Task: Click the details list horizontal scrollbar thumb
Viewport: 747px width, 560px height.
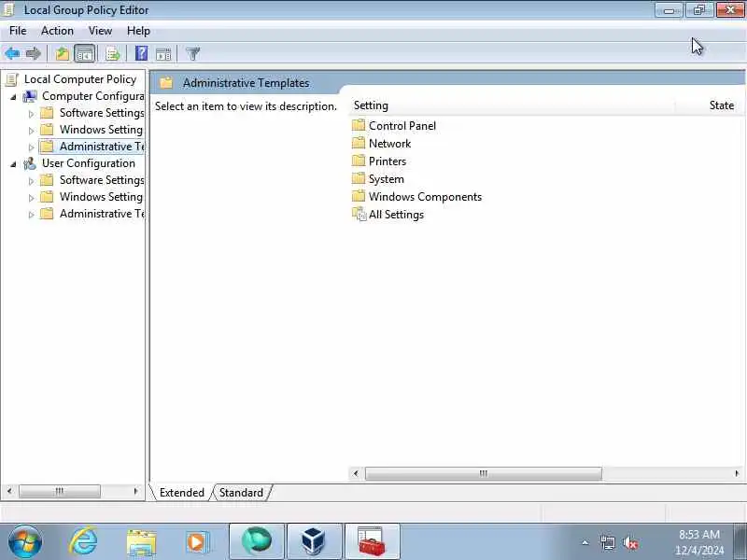Action: pyautogui.click(x=483, y=473)
